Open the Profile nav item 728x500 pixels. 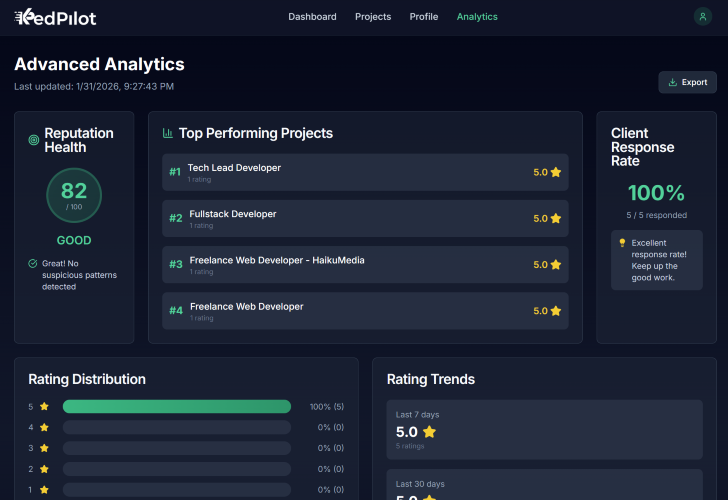[x=424, y=17]
